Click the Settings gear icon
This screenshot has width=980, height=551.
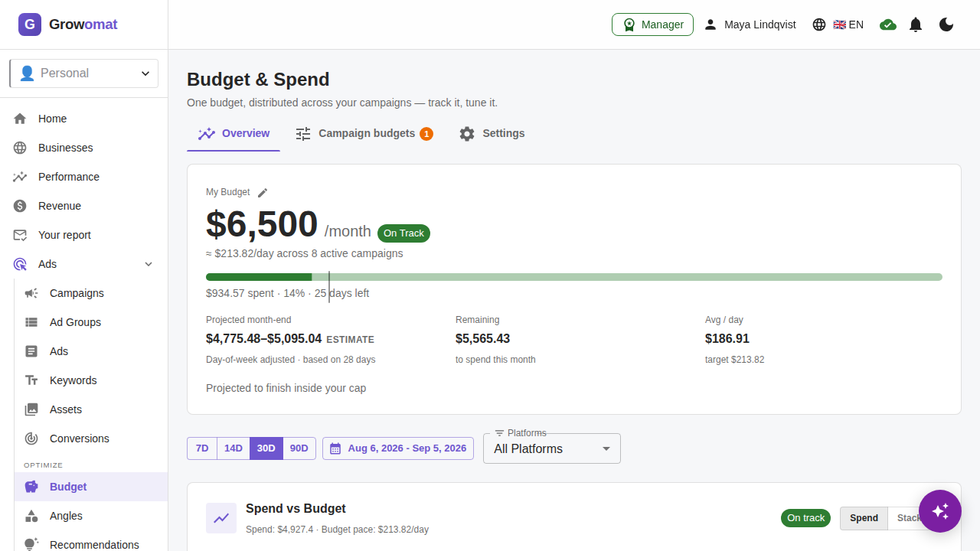click(x=467, y=134)
